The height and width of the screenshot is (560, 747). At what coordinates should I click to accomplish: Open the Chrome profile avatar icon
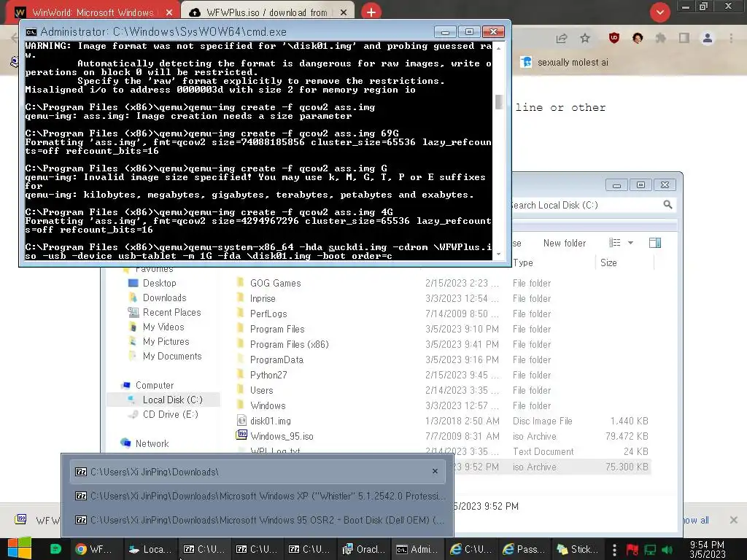coord(708,38)
